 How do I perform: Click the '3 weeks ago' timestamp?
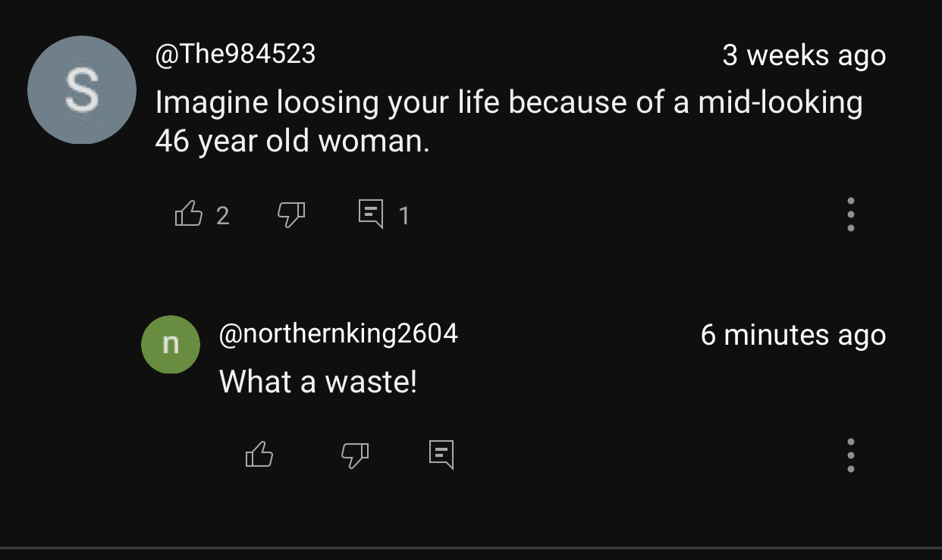(804, 55)
